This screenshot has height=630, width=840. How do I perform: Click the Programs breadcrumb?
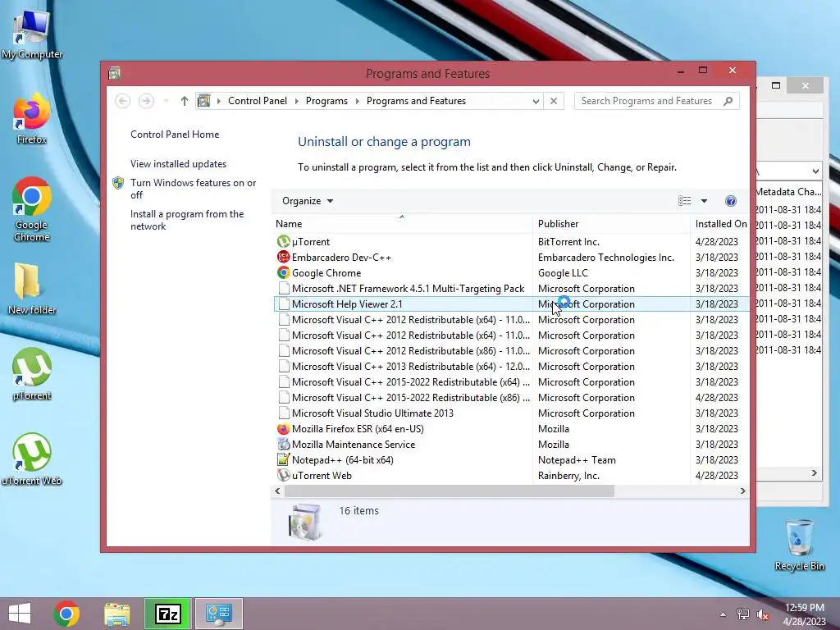tap(326, 101)
